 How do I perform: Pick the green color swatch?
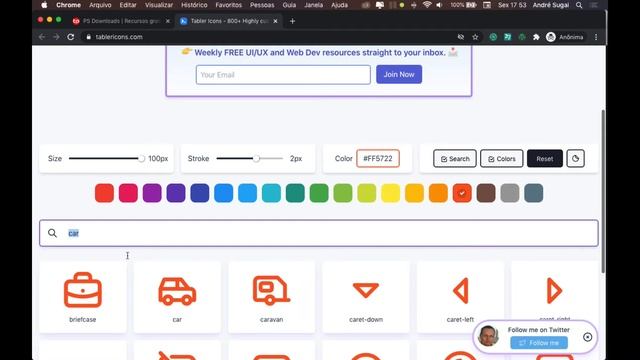click(319, 193)
